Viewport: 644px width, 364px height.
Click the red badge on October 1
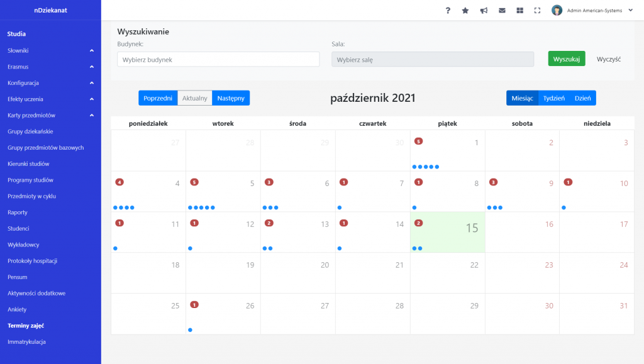pos(418,141)
